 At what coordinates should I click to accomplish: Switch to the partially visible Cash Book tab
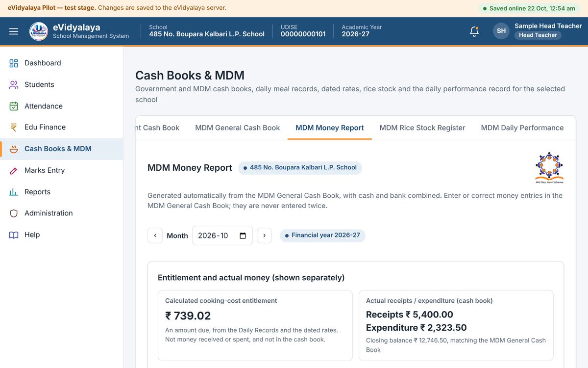(158, 128)
